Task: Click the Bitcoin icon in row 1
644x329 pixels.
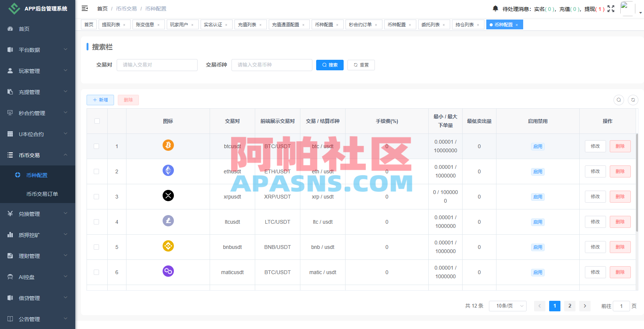Action: point(168,145)
